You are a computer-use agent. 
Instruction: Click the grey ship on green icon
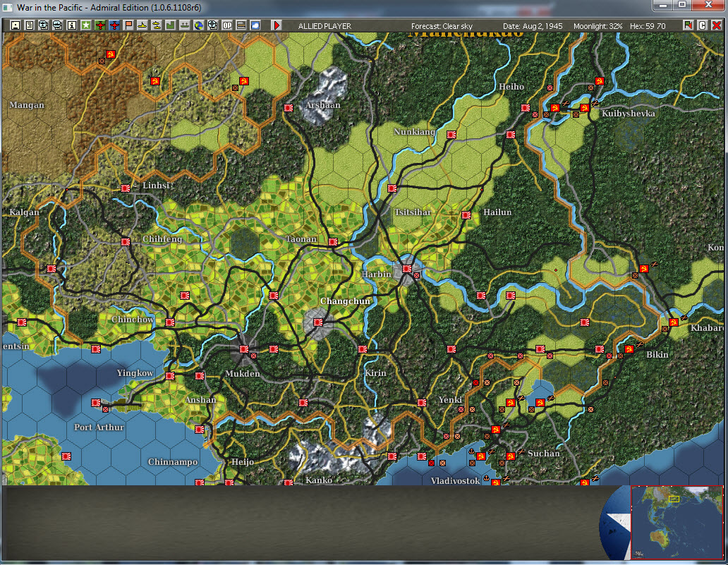point(184,25)
